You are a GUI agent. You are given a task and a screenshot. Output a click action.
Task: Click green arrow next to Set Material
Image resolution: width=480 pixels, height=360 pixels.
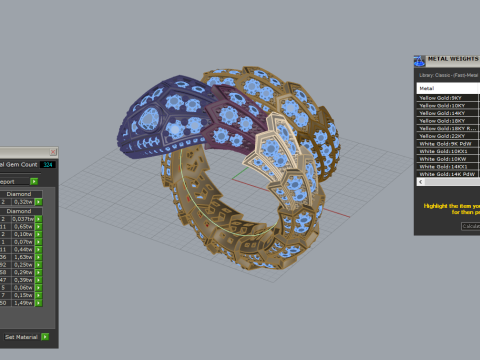click(45, 337)
